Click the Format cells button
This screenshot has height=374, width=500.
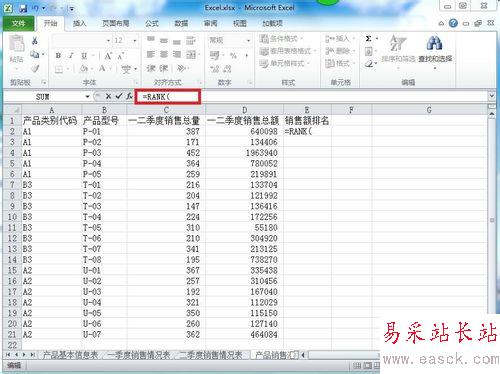point(340,63)
